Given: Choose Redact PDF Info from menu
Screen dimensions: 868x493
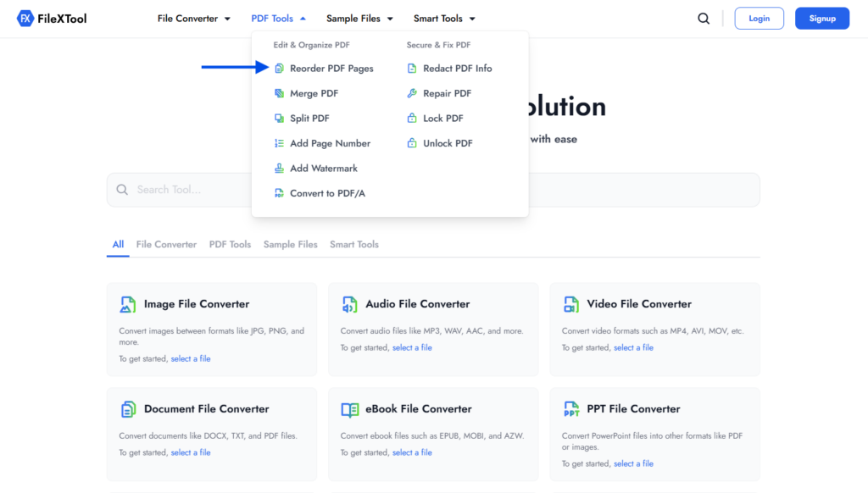Looking at the screenshot, I should pyautogui.click(x=457, y=69).
